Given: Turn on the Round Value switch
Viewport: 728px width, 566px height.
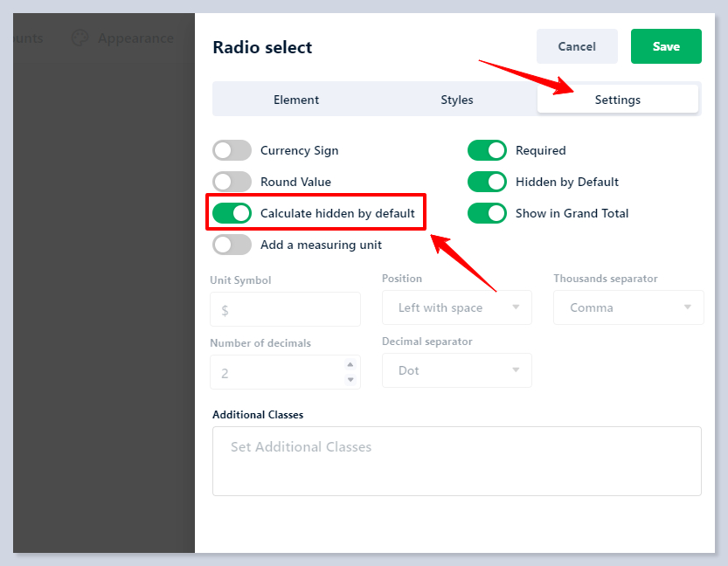Looking at the screenshot, I should [x=232, y=182].
